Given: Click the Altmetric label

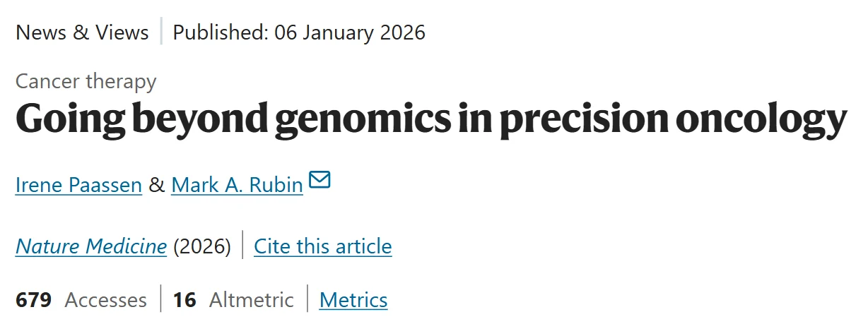Looking at the screenshot, I should pos(252,300).
